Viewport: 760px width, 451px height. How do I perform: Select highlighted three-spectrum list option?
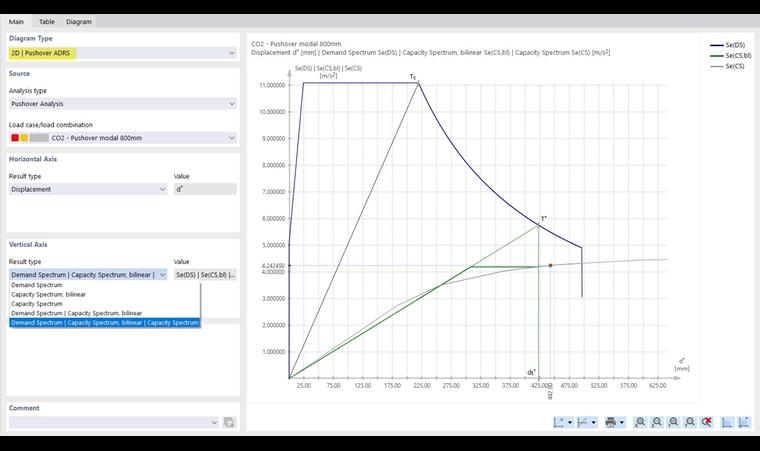(x=104, y=322)
